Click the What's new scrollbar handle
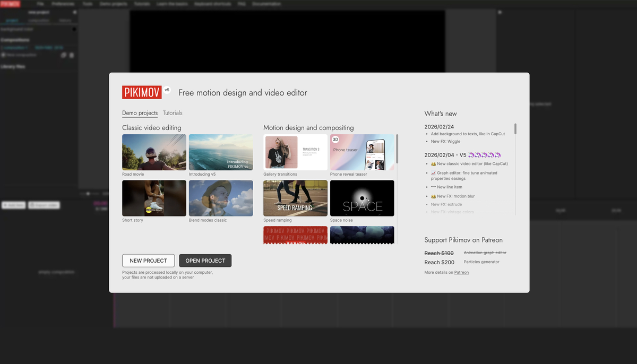This screenshot has height=364, width=637. click(x=515, y=129)
